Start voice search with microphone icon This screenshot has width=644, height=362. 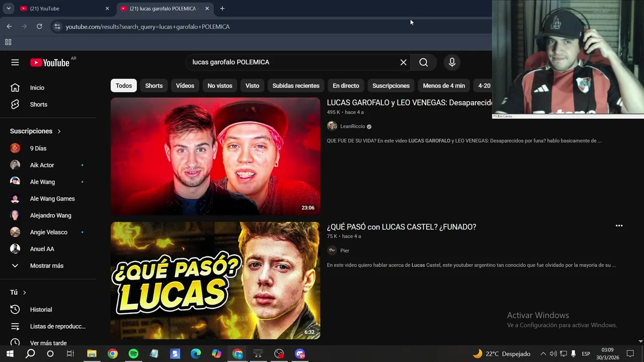click(x=452, y=62)
